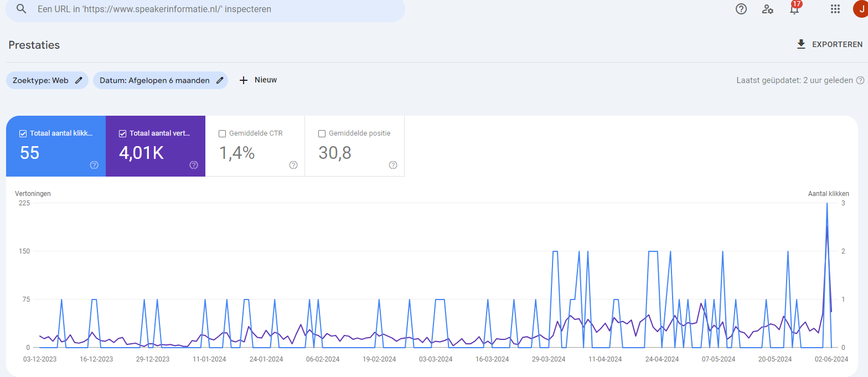Show help for Totaal aantal klikken card

pos(94,165)
